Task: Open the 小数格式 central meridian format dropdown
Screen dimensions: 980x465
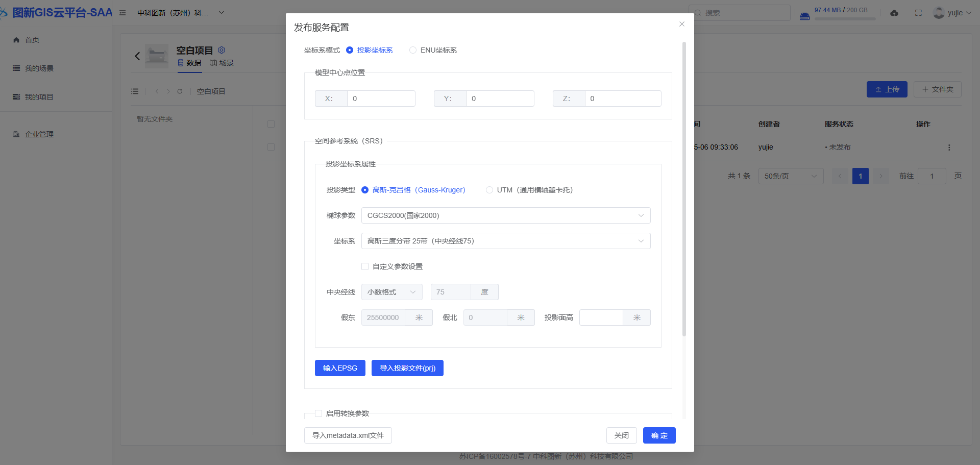Action: 391,292
